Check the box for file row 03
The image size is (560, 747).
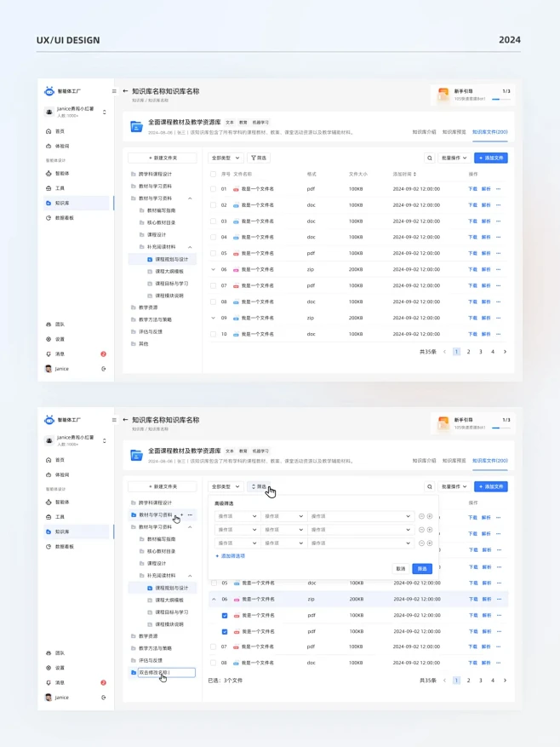[x=214, y=221]
